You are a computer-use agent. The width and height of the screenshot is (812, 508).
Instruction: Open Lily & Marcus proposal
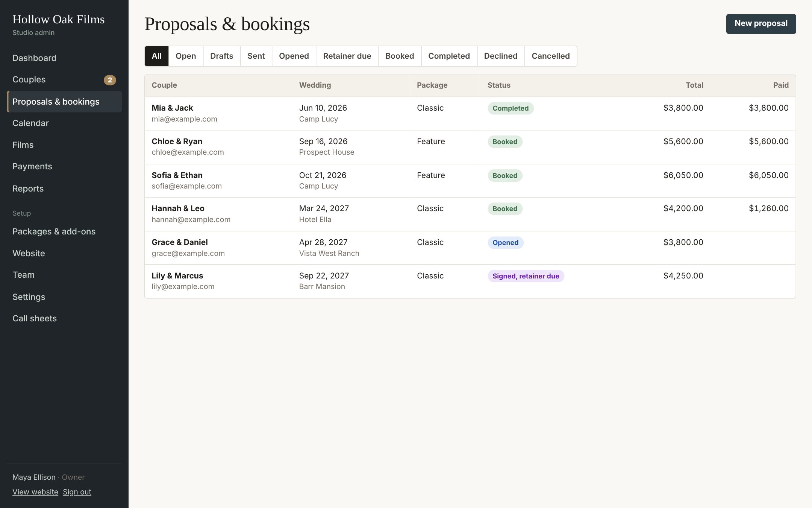coord(470,281)
